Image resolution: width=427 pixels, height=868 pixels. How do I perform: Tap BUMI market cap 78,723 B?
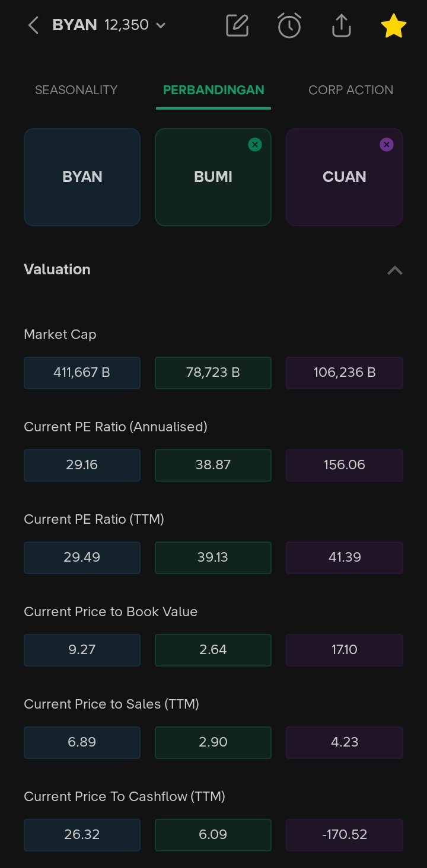213,373
